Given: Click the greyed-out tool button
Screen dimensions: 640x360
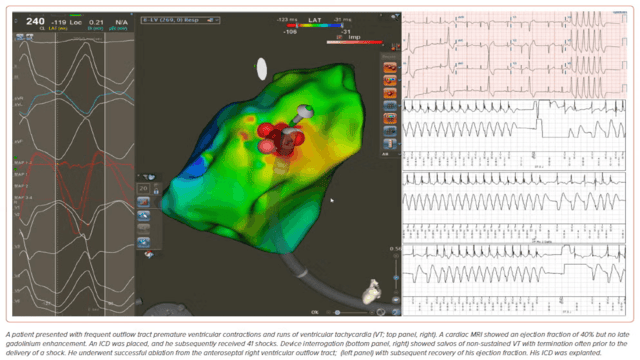Looking at the screenshot, I should pyautogui.click(x=143, y=228).
